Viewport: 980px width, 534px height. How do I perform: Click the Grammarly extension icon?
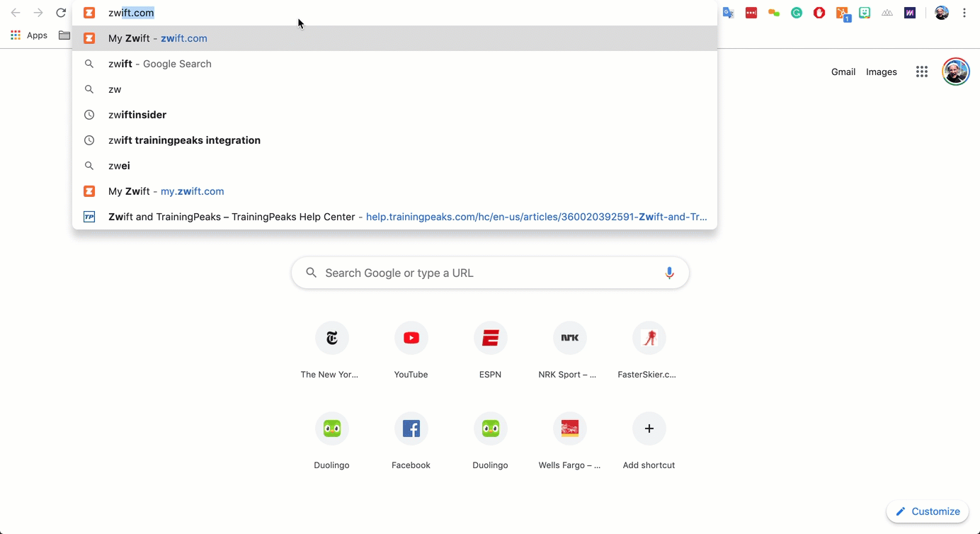click(797, 13)
